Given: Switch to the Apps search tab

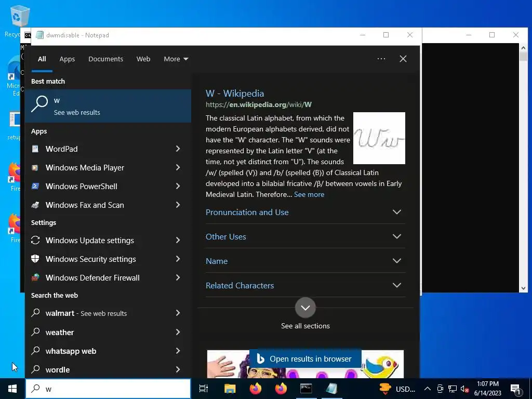Looking at the screenshot, I should pos(67,59).
